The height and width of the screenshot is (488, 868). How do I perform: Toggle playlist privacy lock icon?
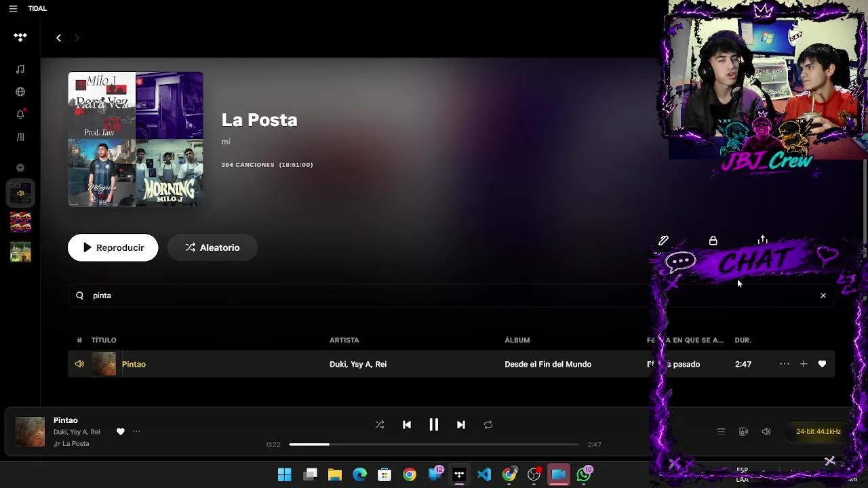pos(713,241)
